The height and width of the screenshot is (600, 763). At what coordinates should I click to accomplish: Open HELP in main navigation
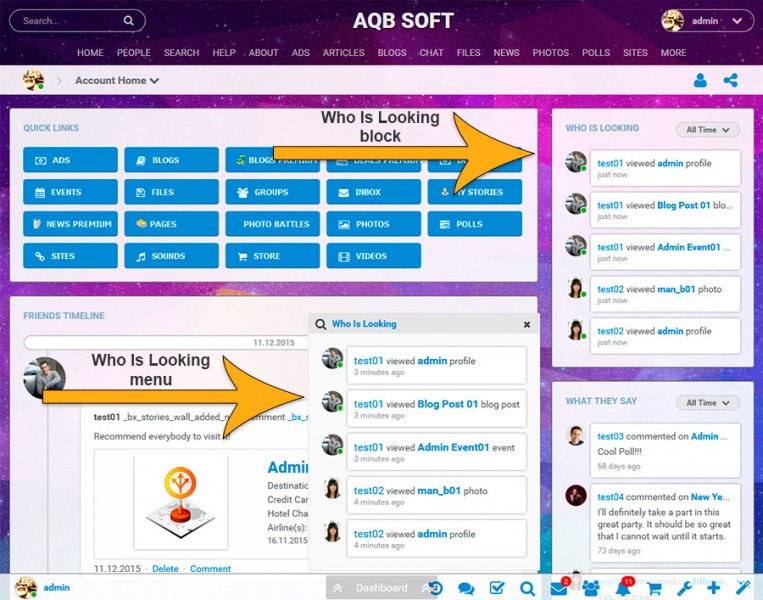coord(224,53)
